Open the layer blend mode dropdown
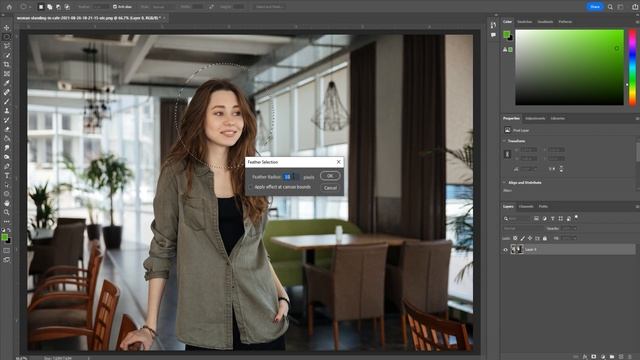 tap(523, 229)
